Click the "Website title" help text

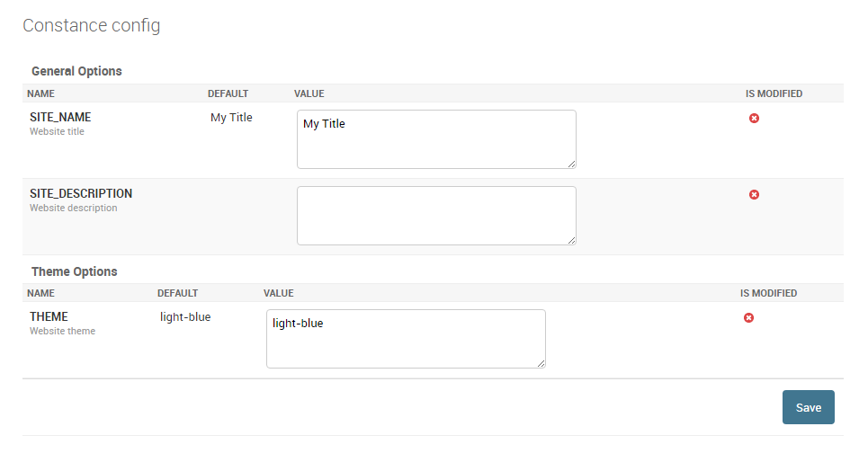[57, 132]
